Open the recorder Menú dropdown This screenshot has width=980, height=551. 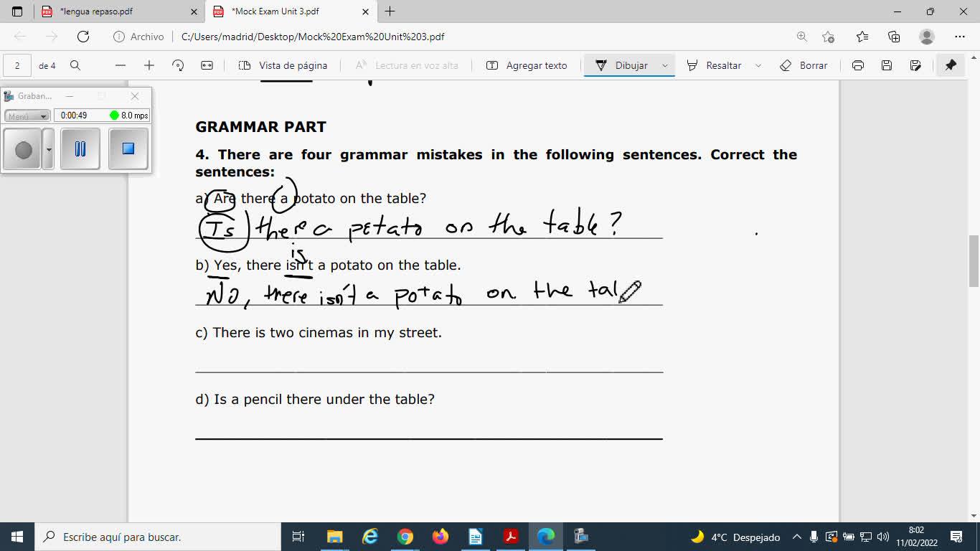click(x=27, y=116)
